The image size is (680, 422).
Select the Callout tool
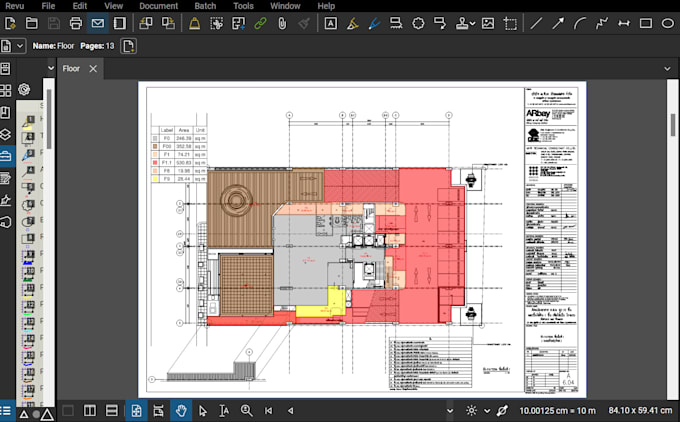tap(440, 23)
